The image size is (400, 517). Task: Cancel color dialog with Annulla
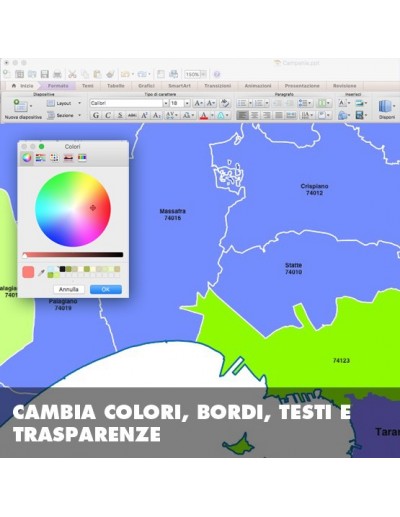69,289
